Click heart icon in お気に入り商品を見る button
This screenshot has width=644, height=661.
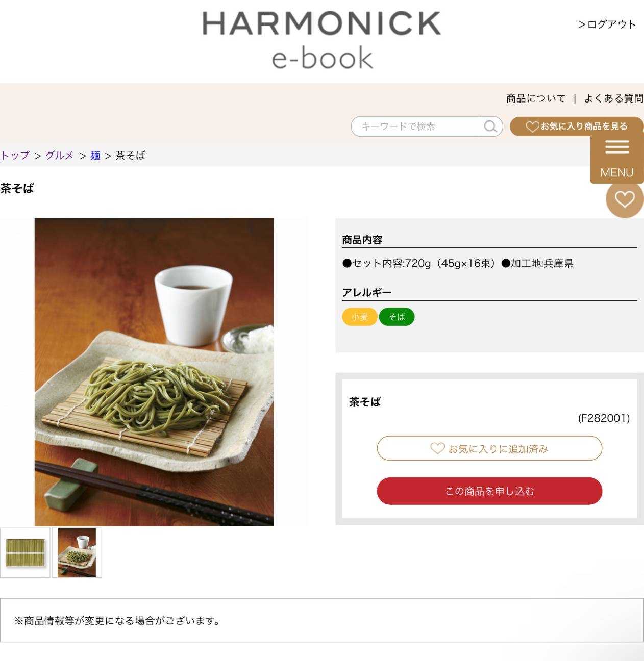click(532, 126)
